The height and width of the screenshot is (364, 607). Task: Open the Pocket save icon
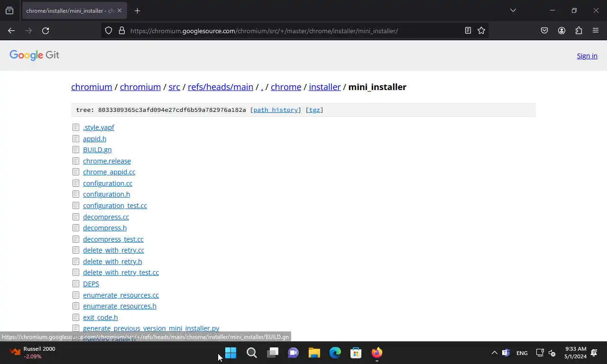click(x=544, y=31)
